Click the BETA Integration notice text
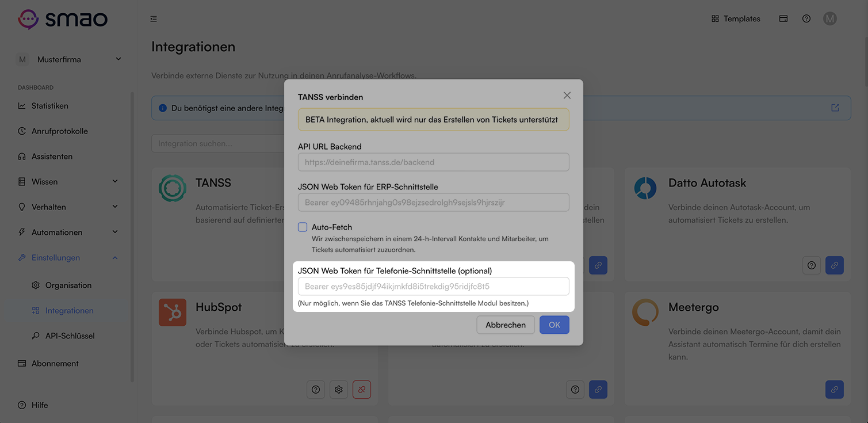Screen dimensions: 868x423 (x=431, y=120)
